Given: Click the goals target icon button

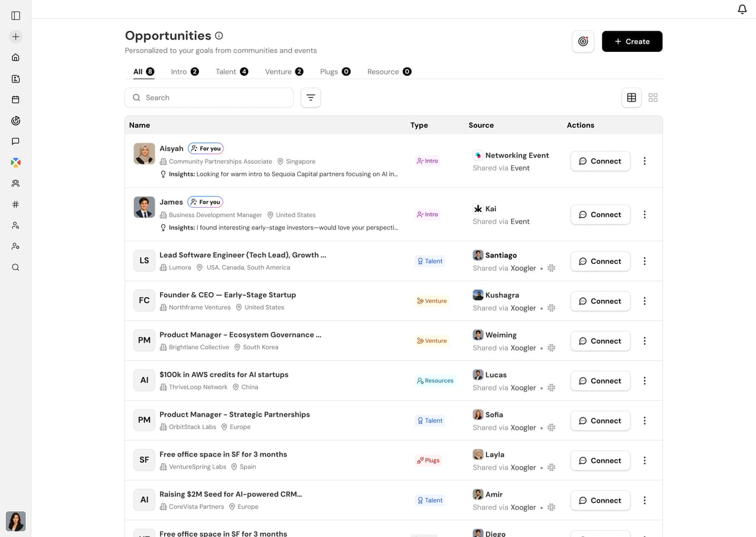Looking at the screenshot, I should (583, 41).
